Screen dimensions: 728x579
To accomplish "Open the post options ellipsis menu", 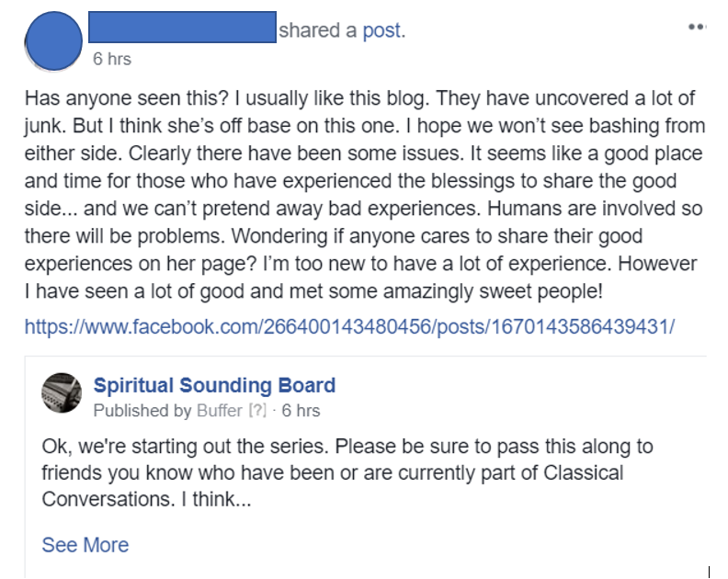I will [696, 28].
